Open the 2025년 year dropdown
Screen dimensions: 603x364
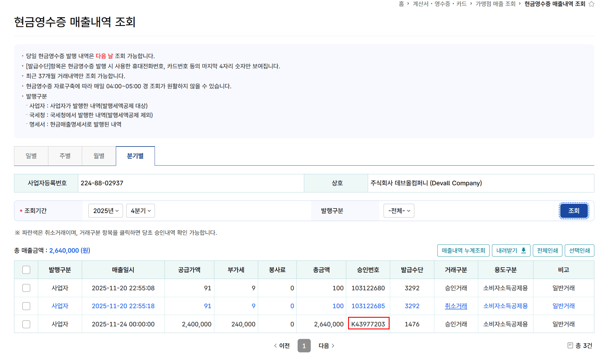tap(106, 211)
